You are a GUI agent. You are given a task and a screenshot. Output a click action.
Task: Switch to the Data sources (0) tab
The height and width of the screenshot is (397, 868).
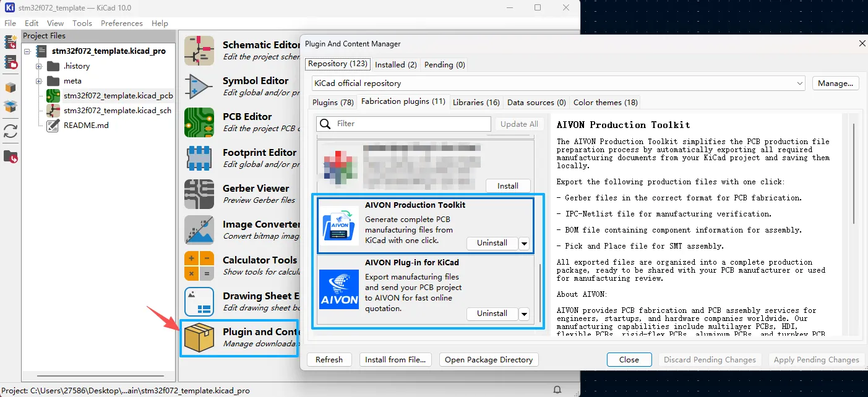[537, 102]
